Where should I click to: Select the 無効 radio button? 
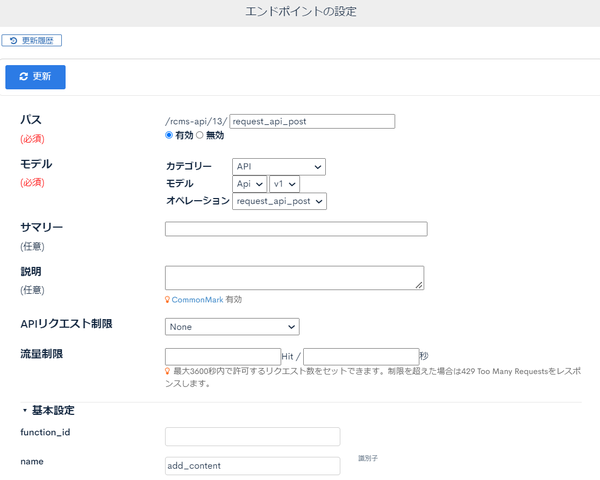[x=199, y=135]
